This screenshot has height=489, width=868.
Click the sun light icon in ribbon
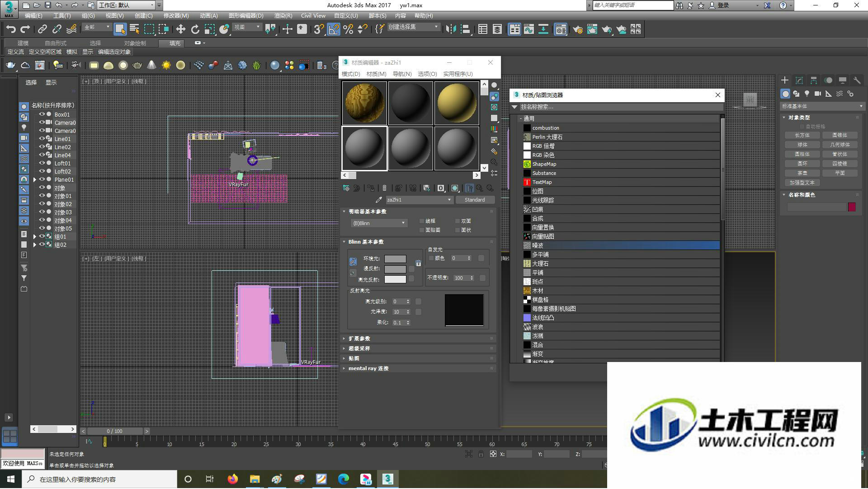tap(166, 66)
